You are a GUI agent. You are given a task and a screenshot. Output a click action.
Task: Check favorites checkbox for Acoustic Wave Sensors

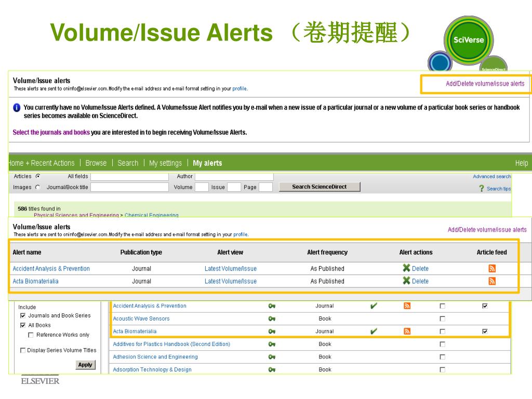point(443,318)
